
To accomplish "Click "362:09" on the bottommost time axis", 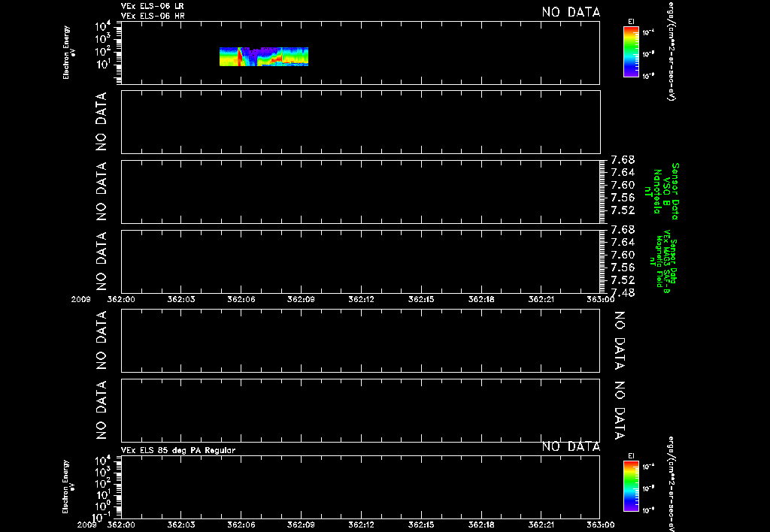I will 301,524.
